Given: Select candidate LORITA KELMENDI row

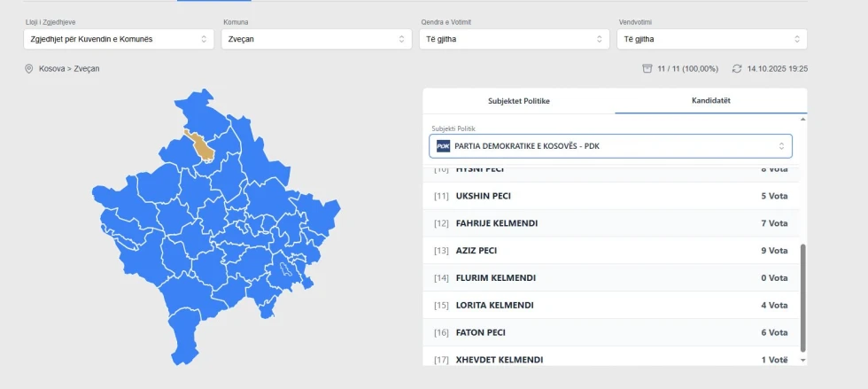Looking at the screenshot, I should [x=611, y=306].
